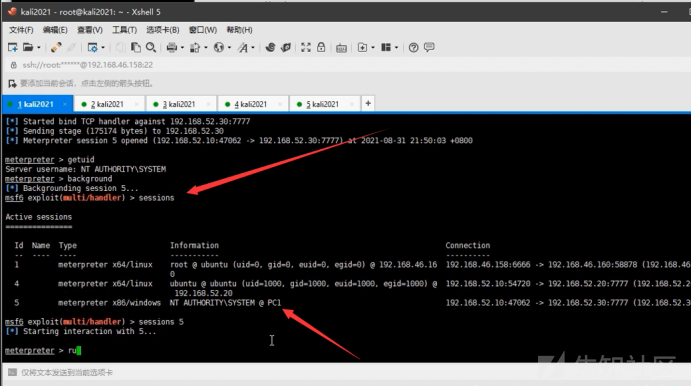Image resolution: width=692 pixels, height=386 pixels.
Task: Switch to the 3 kali2021 tab
Action: [x=181, y=104]
